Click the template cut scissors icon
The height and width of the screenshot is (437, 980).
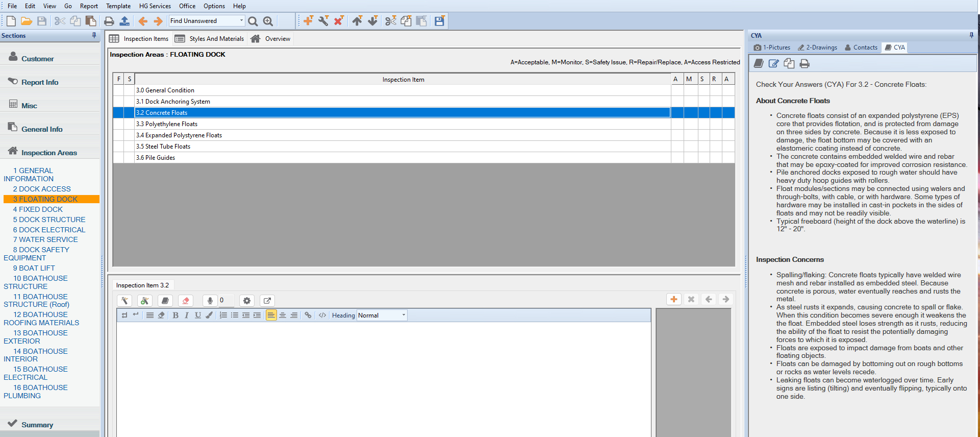391,20
